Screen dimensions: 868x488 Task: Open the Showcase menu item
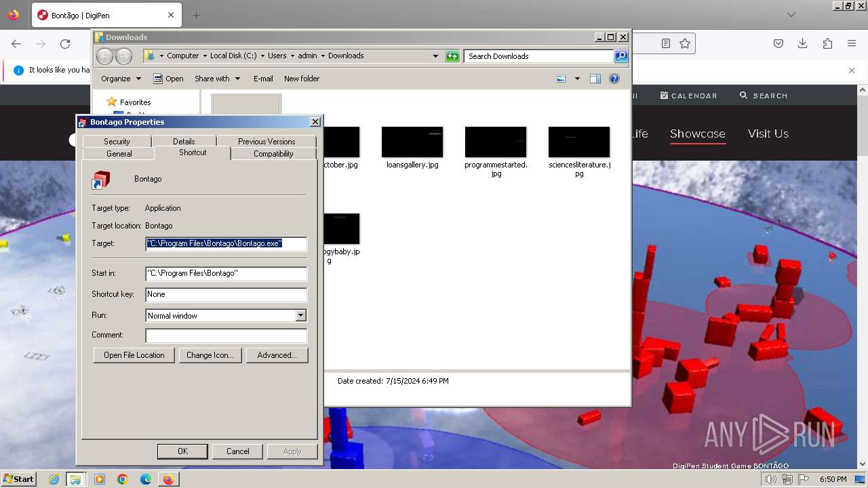(698, 134)
